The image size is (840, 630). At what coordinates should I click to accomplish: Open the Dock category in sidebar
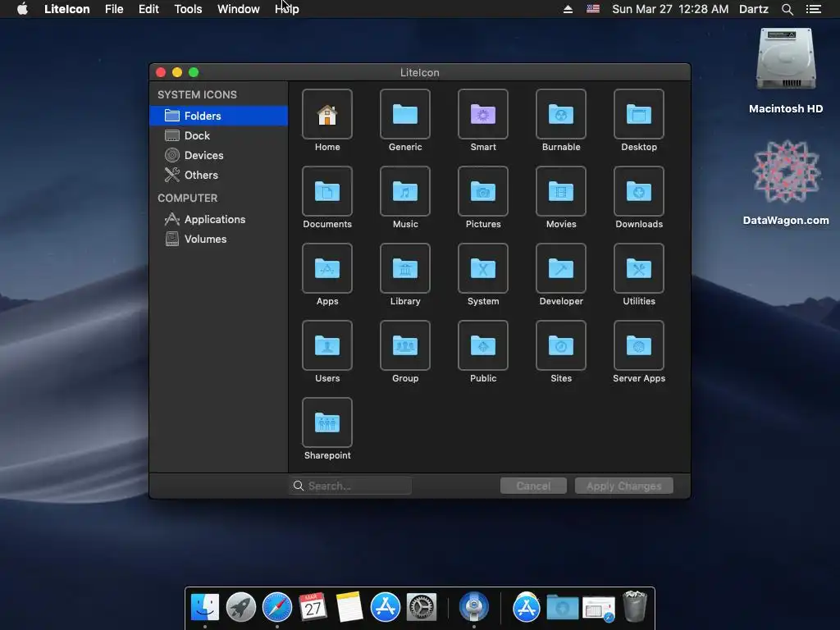[x=218, y=135]
